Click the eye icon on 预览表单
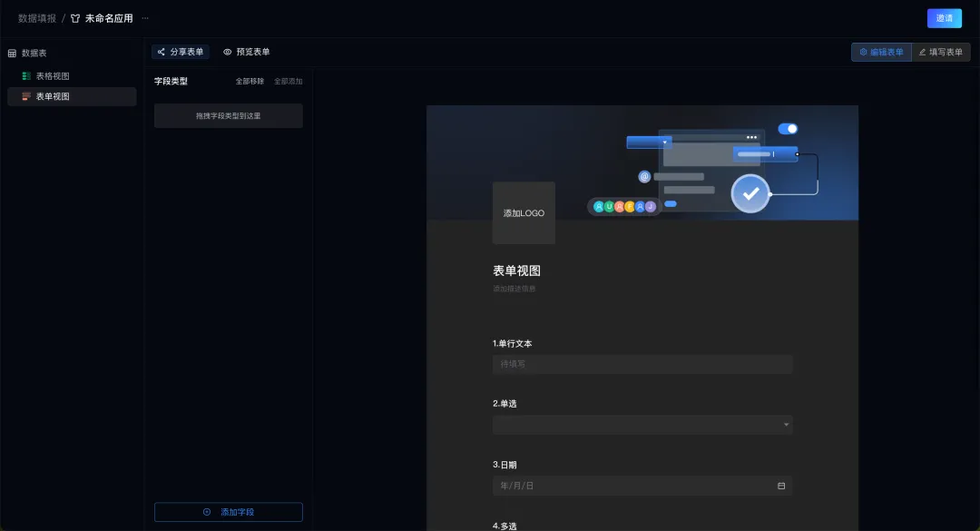The height and width of the screenshot is (531, 980). tap(228, 53)
